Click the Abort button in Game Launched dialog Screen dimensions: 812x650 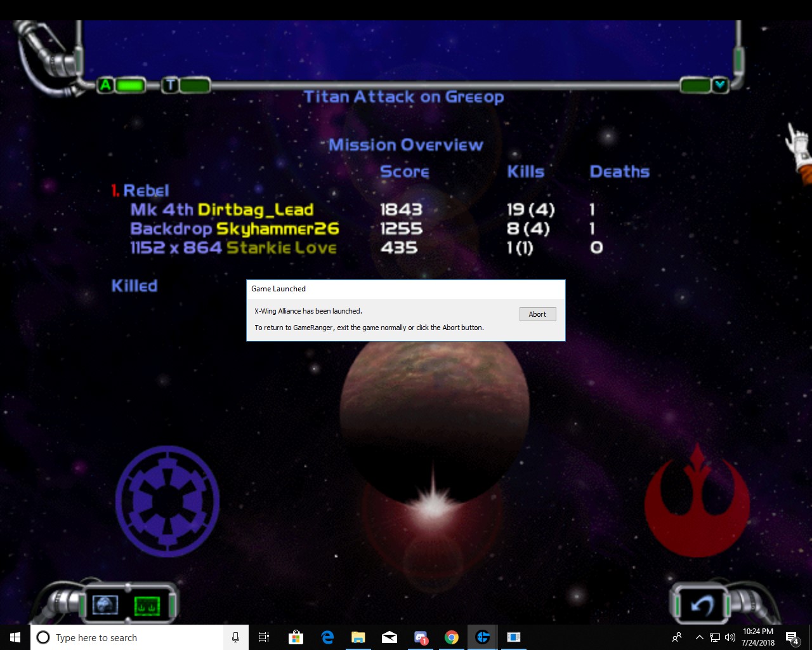click(x=537, y=314)
